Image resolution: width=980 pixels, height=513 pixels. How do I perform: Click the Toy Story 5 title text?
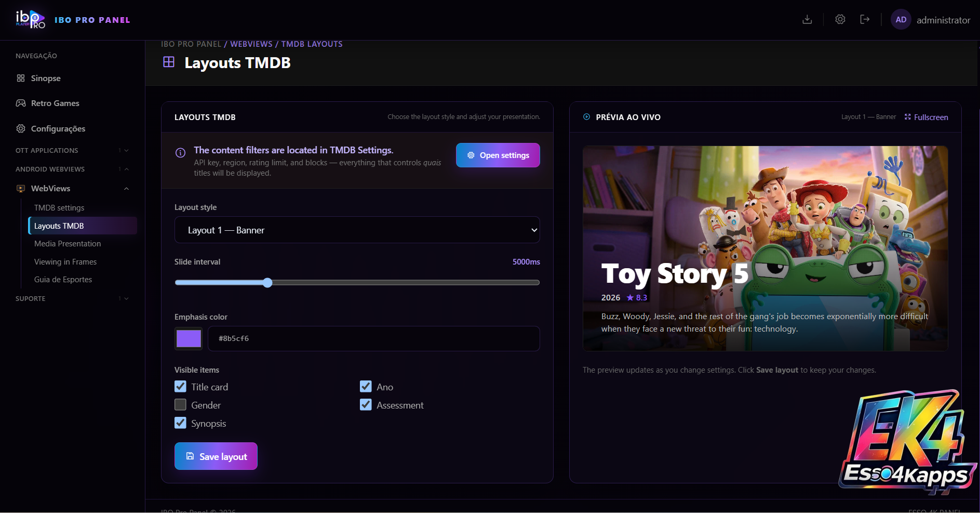(675, 273)
